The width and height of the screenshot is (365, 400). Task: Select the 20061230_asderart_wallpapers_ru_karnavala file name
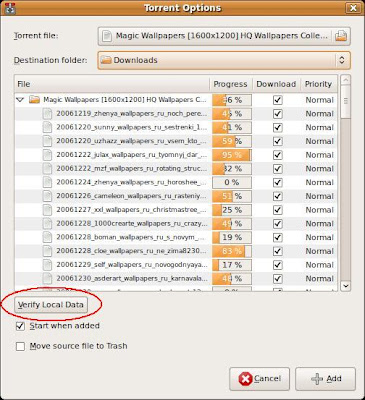[132, 279]
